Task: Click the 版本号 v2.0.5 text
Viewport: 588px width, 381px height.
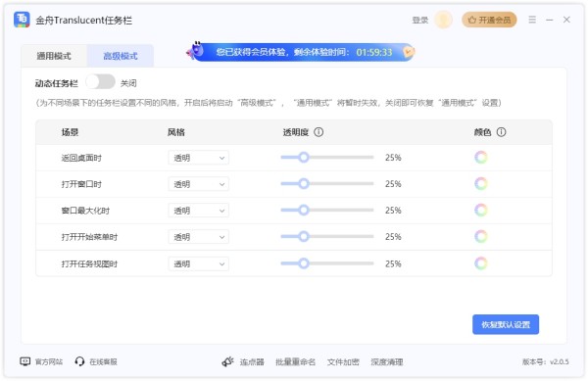Action: click(545, 361)
